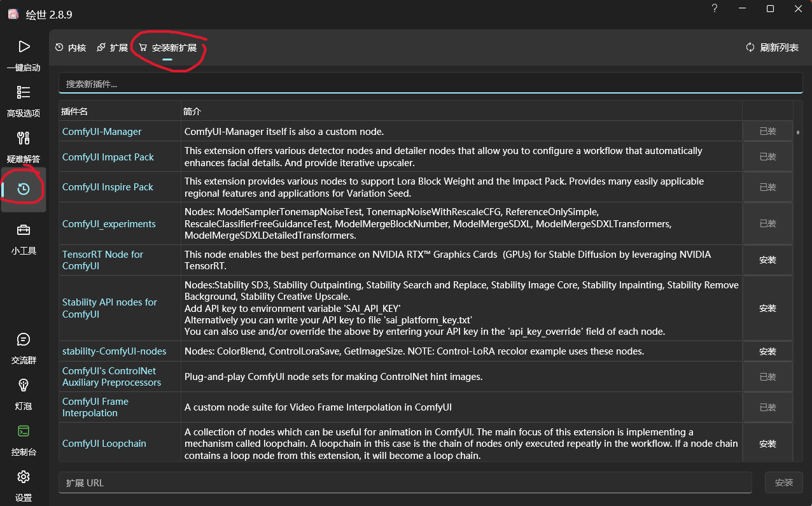
Task: Close the 绘世 window
Action: (x=798, y=8)
